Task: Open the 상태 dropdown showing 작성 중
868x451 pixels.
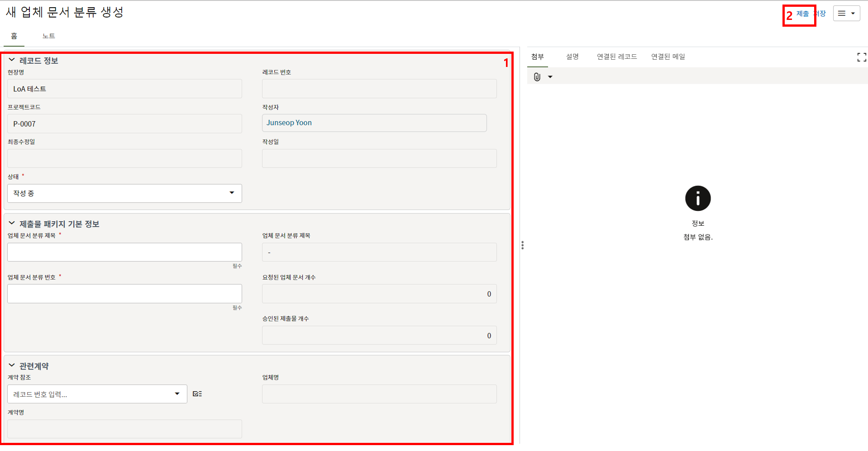Action: point(124,193)
